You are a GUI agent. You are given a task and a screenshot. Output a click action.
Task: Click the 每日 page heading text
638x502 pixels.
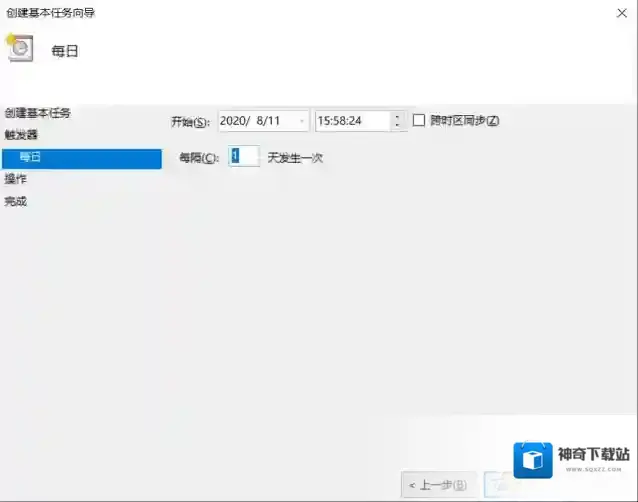coord(65,50)
